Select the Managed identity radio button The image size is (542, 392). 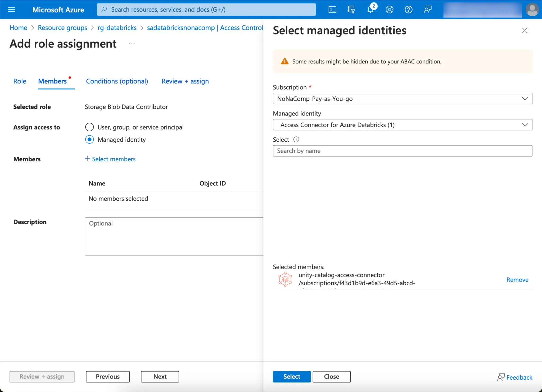[x=89, y=140]
